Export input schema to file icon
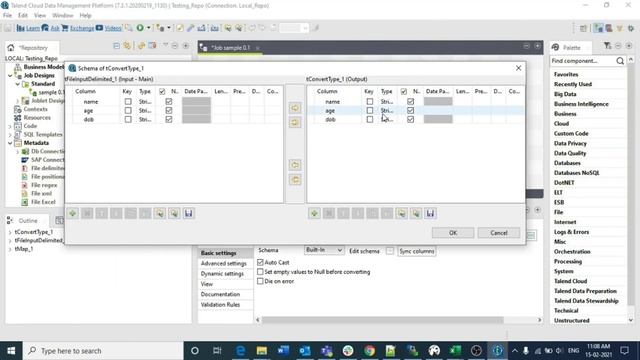This screenshot has height=360, width=640. (x=174, y=213)
